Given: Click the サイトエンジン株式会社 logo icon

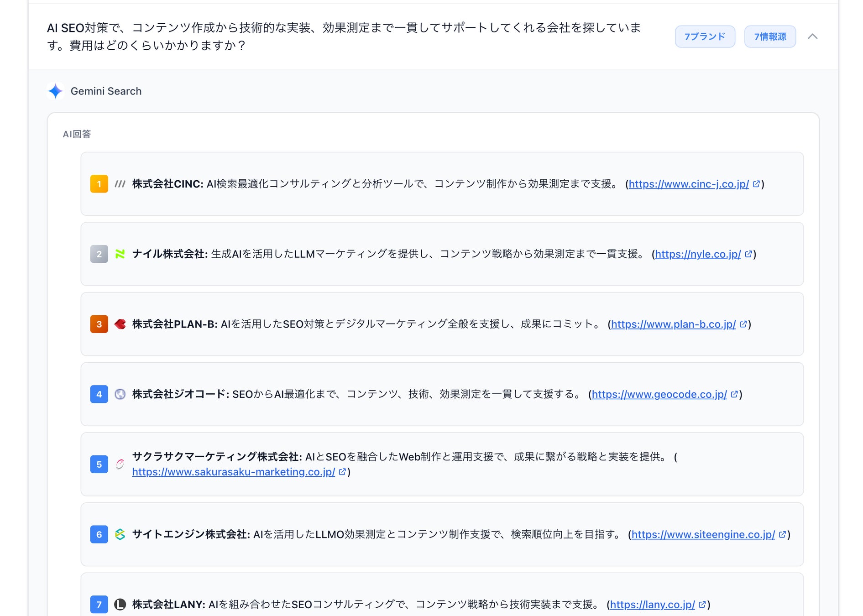Looking at the screenshot, I should click(120, 534).
